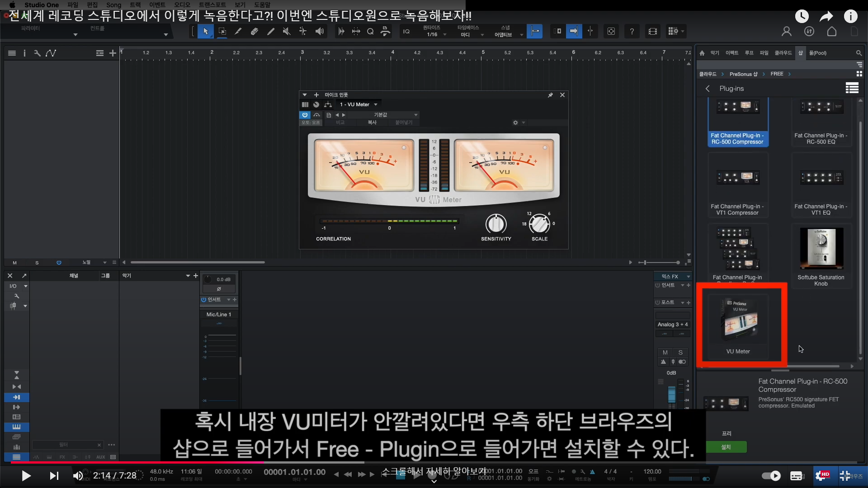Click the YouTube share arrow icon

826,17
